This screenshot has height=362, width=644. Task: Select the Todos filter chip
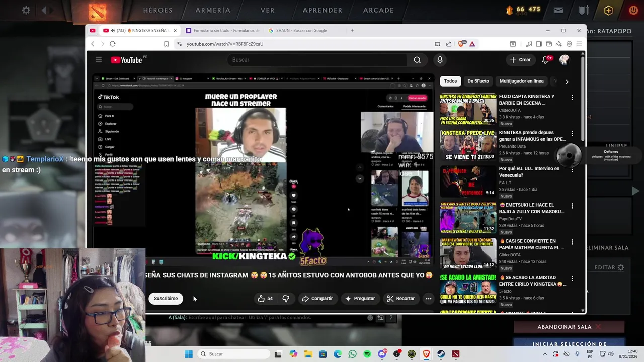[x=450, y=81]
